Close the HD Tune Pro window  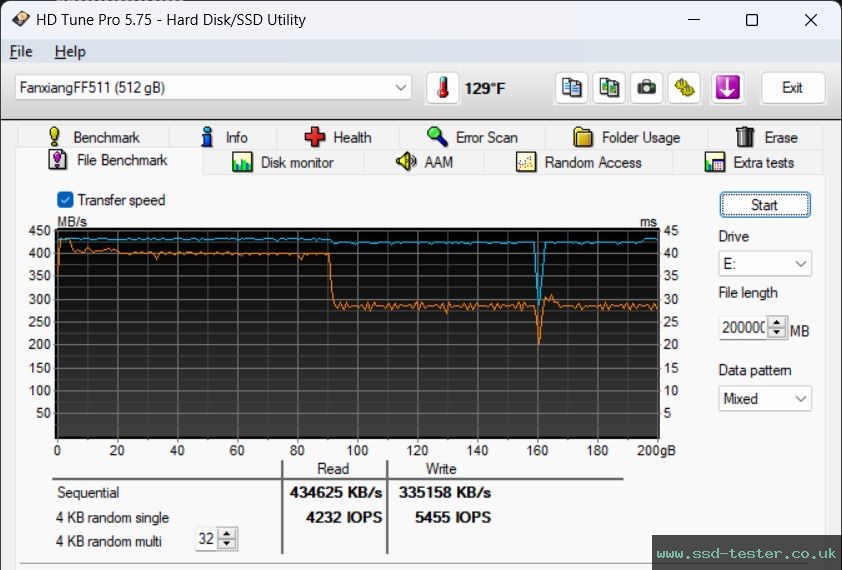click(811, 20)
